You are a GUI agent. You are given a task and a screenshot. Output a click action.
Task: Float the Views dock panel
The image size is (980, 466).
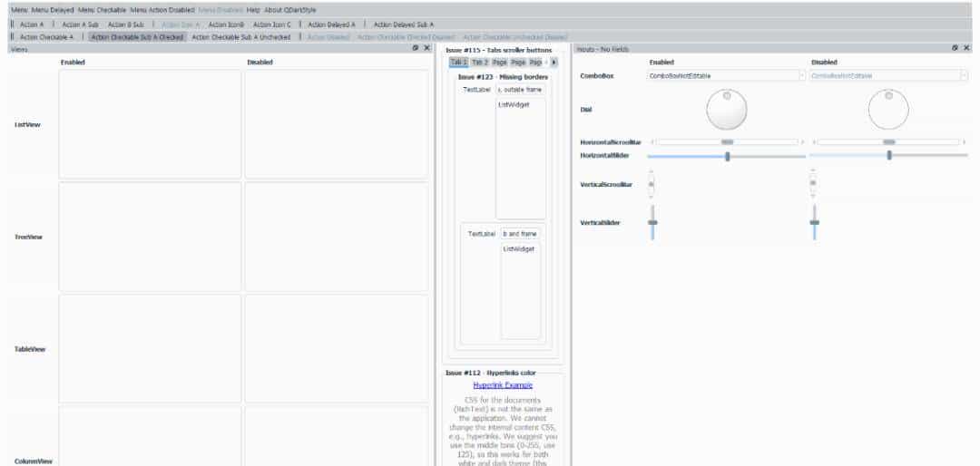coord(416,48)
